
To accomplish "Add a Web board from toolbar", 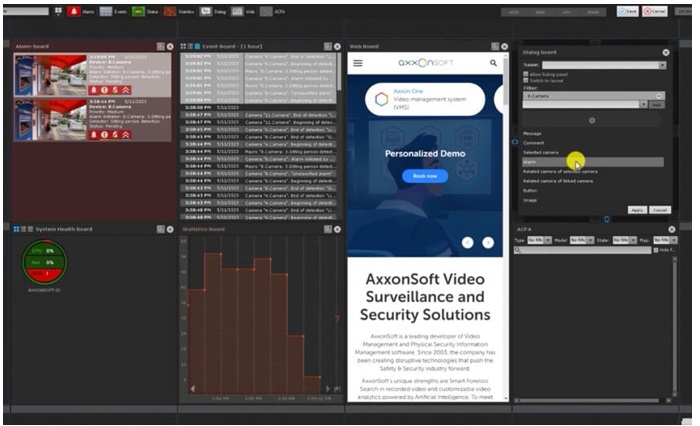I will (x=243, y=12).
